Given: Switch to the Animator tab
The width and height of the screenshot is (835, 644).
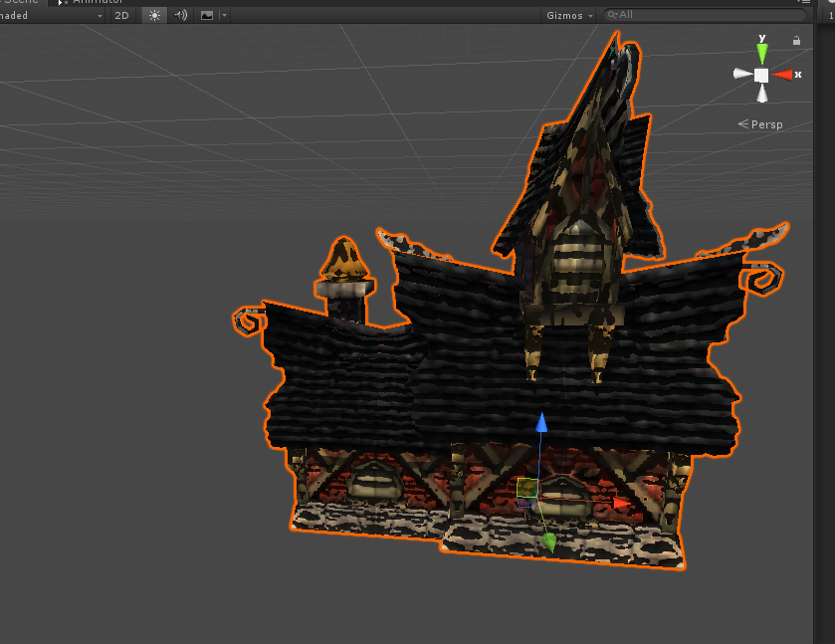Looking at the screenshot, I should (91, 2).
